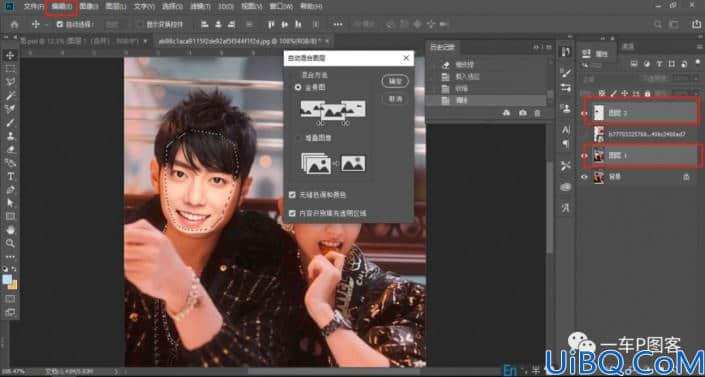Select the Eraser tool
This screenshot has height=377, width=705.
[x=10, y=149]
